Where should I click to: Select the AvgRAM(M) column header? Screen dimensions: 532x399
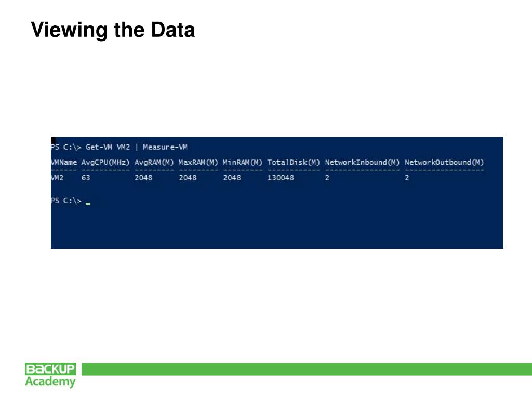pyautogui.click(x=154, y=163)
